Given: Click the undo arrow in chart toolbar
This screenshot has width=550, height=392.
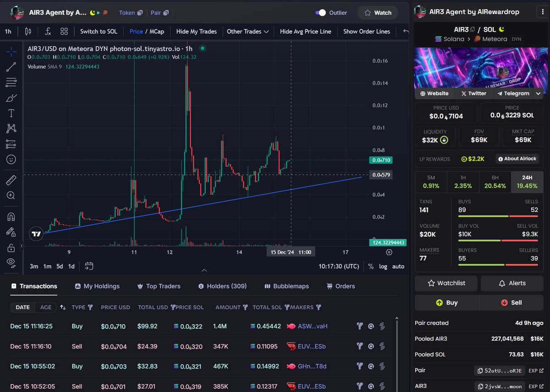Looking at the screenshot, I should (x=405, y=31).
